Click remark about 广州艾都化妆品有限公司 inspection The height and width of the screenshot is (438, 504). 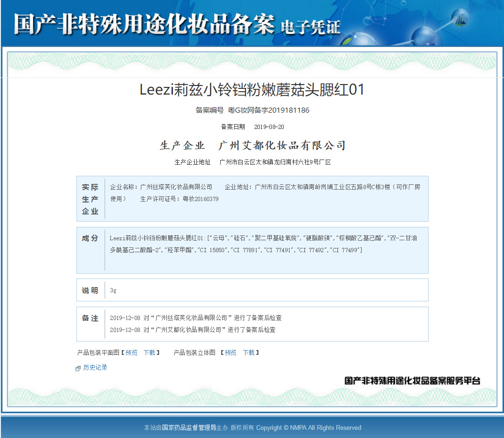coord(193,330)
